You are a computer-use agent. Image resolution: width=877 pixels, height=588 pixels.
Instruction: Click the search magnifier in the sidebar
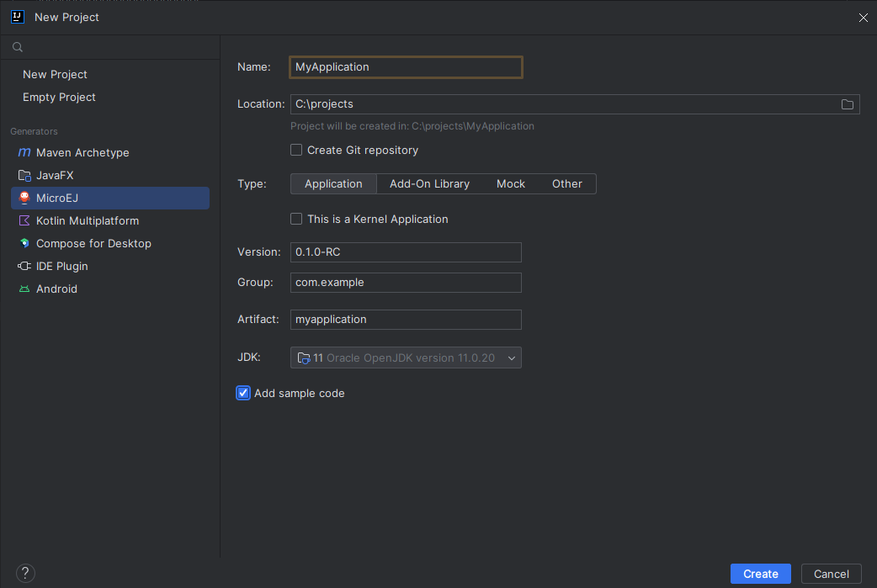click(x=17, y=46)
